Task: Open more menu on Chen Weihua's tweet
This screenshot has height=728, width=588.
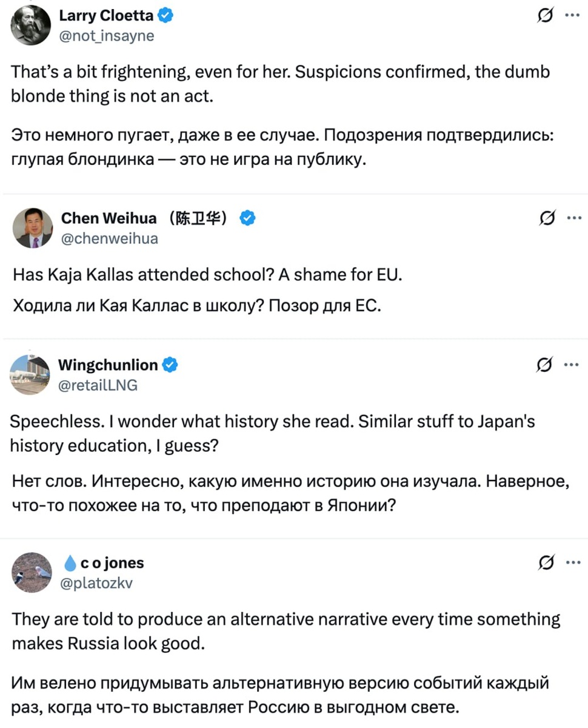Action: (x=572, y=218)
